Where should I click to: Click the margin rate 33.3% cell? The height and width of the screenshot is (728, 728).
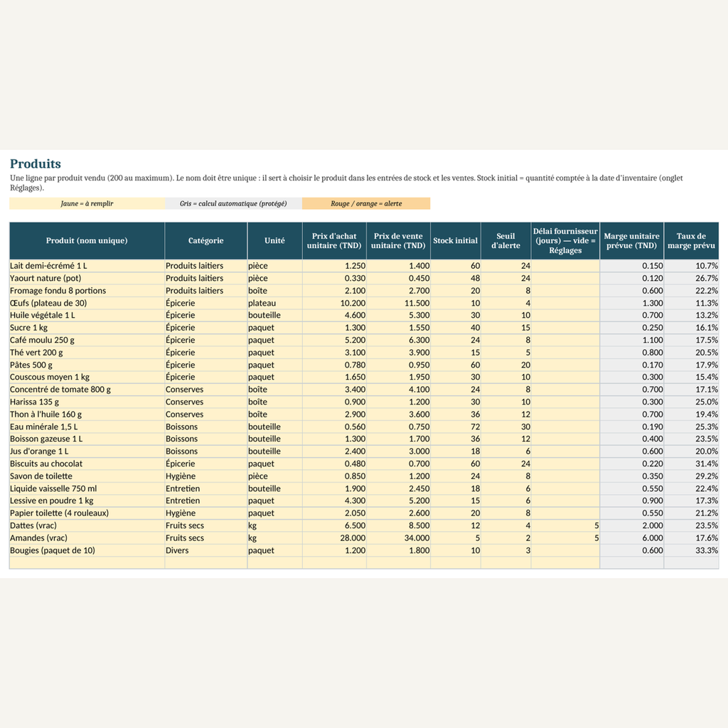(691, 550)
